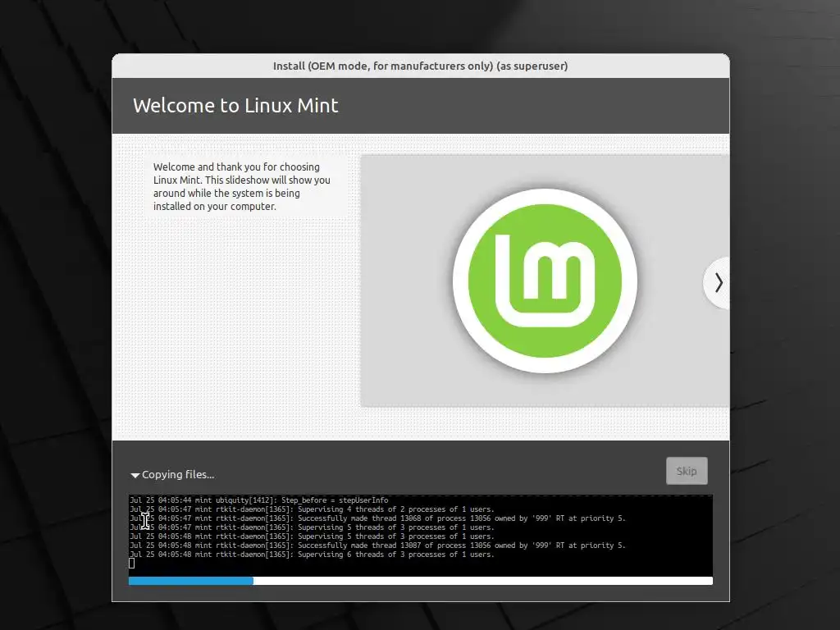Image resolution: width=840 pixels, height=630 pixels.
Task: Collapse the Copying files details triangle
Action: coord(135,475)
